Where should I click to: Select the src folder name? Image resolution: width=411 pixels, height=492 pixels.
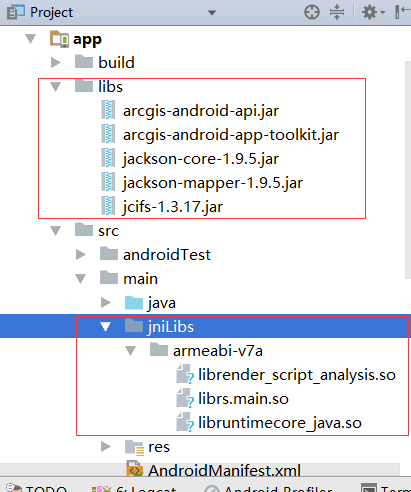[108, 231]
